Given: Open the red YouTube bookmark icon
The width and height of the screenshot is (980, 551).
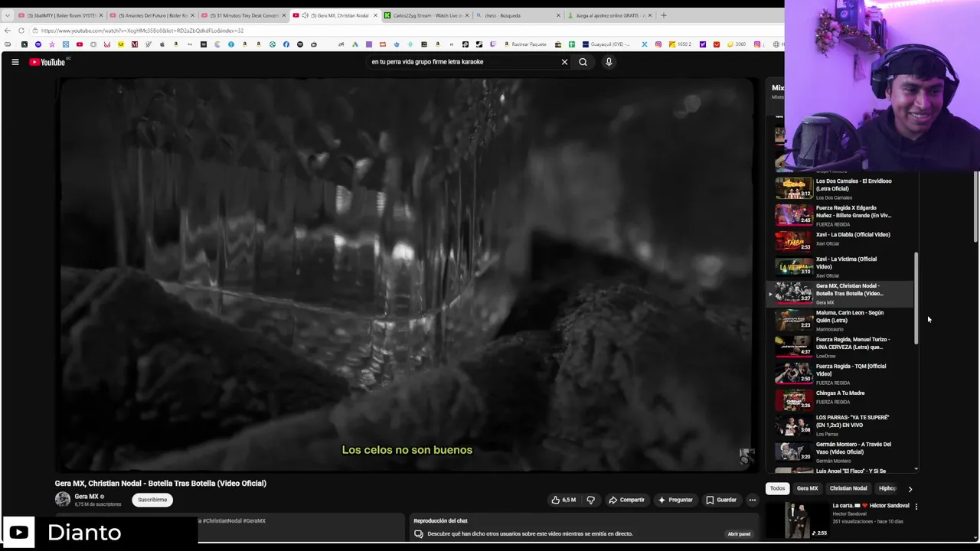Looking at the screenshot, I should pos(79,44).
